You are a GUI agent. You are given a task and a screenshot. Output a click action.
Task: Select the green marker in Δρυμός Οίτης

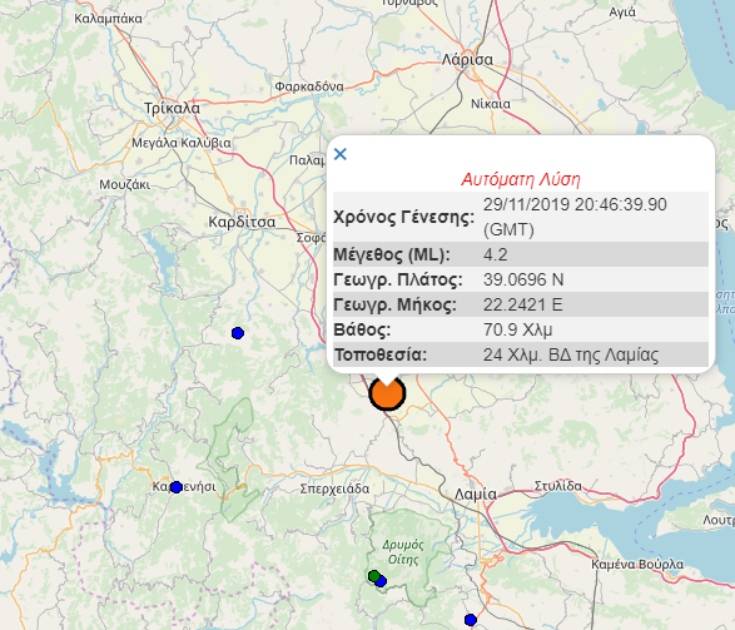tap(373, 576)
